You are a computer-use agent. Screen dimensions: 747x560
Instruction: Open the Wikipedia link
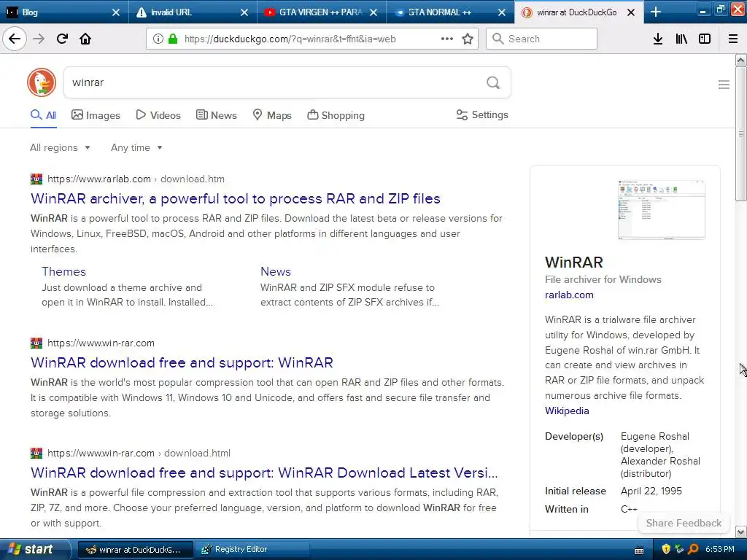(566, 411)
